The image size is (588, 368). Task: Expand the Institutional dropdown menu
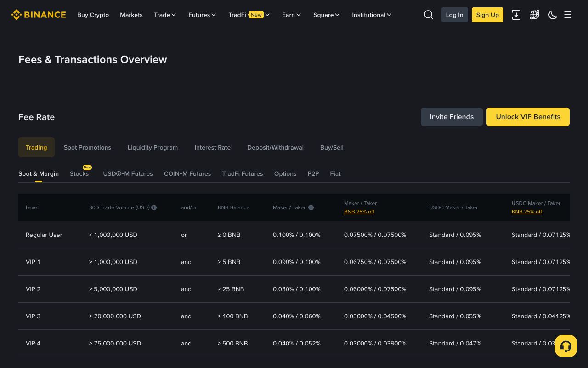tap(372, 15)
